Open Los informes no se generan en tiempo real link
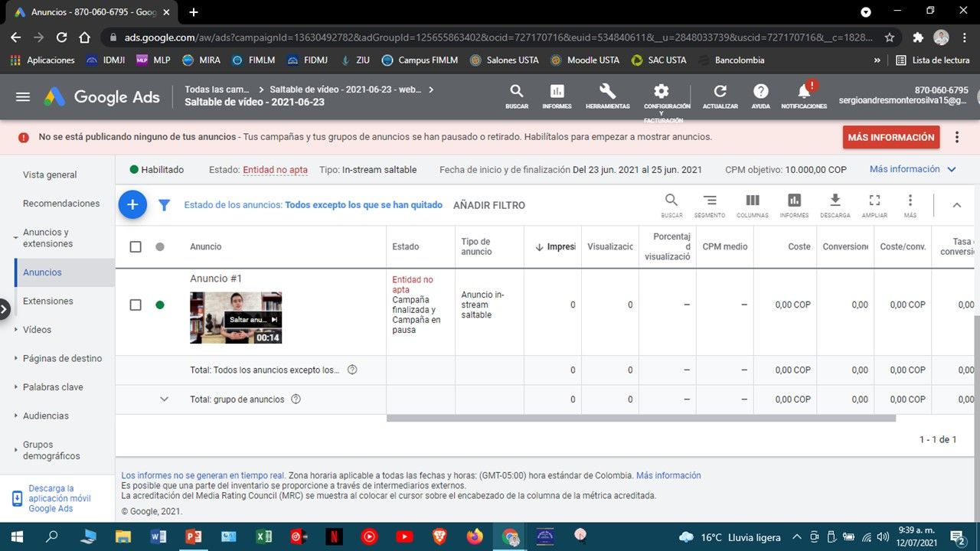The width and height of the screenshot is (980, 551). click(203, 475)
